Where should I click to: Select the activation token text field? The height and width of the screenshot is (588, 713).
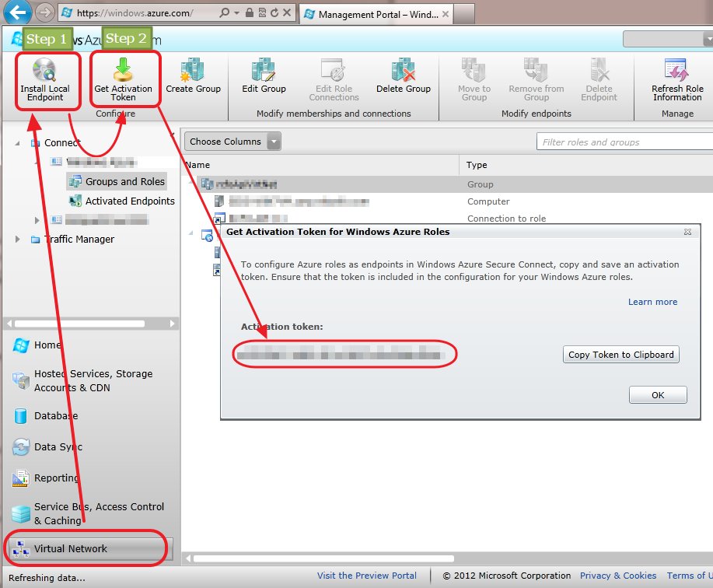(341, 352)
